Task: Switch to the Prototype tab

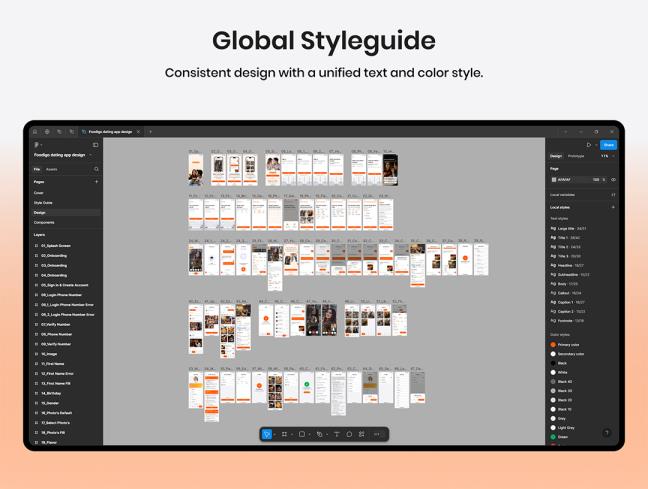Action: tap(576, 156)
